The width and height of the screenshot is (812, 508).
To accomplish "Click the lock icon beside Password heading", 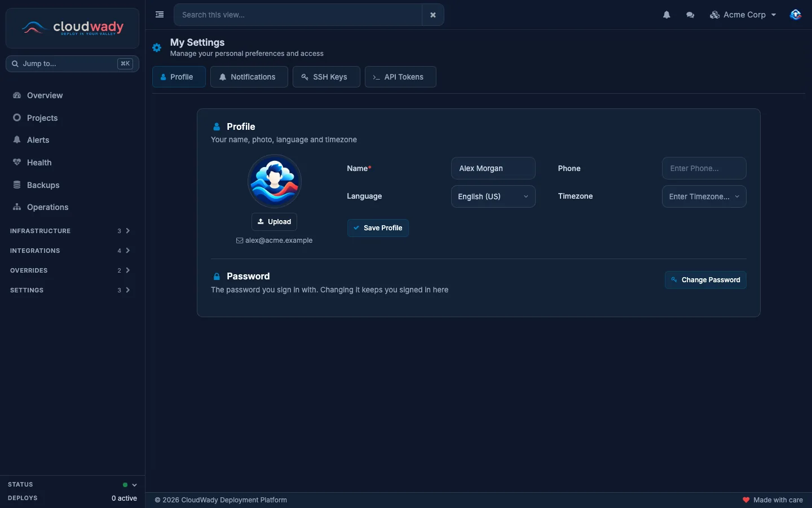I will 217,277.
